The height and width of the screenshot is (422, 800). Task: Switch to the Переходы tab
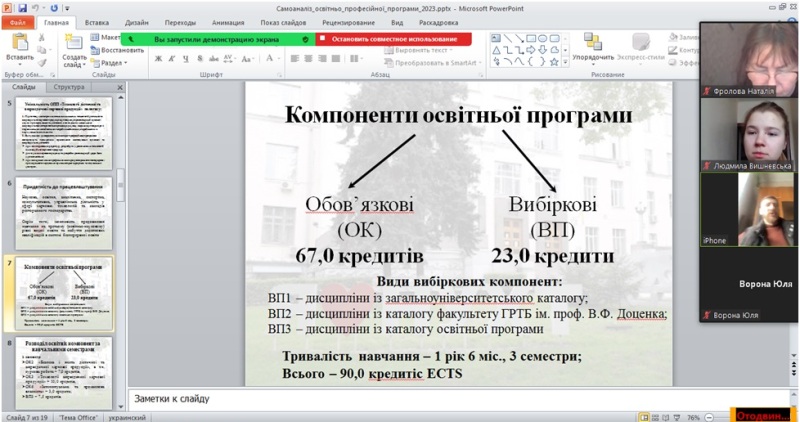pyautogui.click(x=180, y=22)
